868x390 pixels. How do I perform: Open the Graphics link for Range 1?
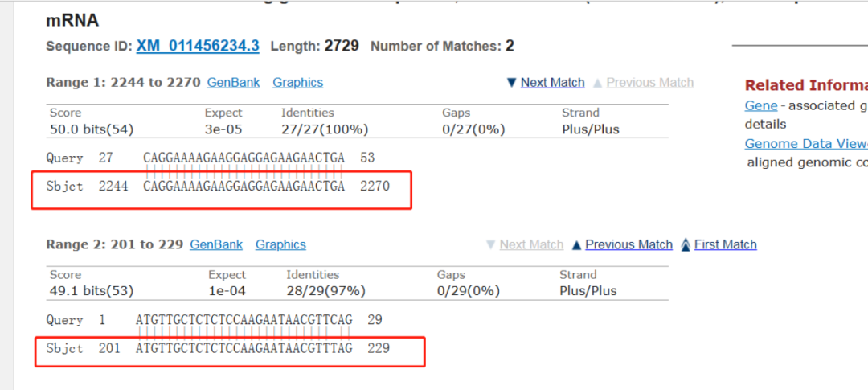(298, 83)
